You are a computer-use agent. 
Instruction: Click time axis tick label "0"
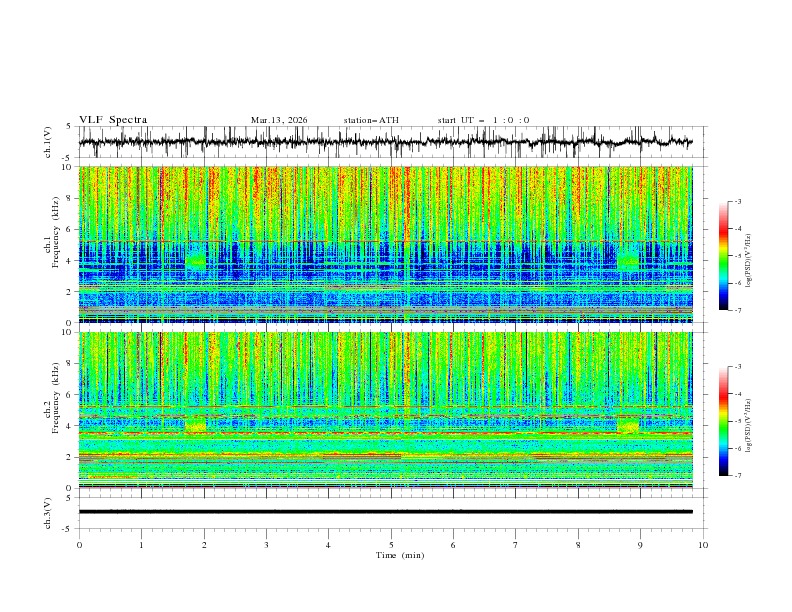tap(79, 545)
